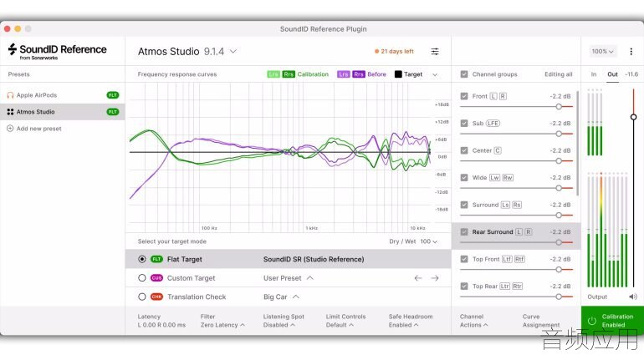Click the CUS Custom Target badge
The height and width of the screenshot is (355, 644).
156,278
